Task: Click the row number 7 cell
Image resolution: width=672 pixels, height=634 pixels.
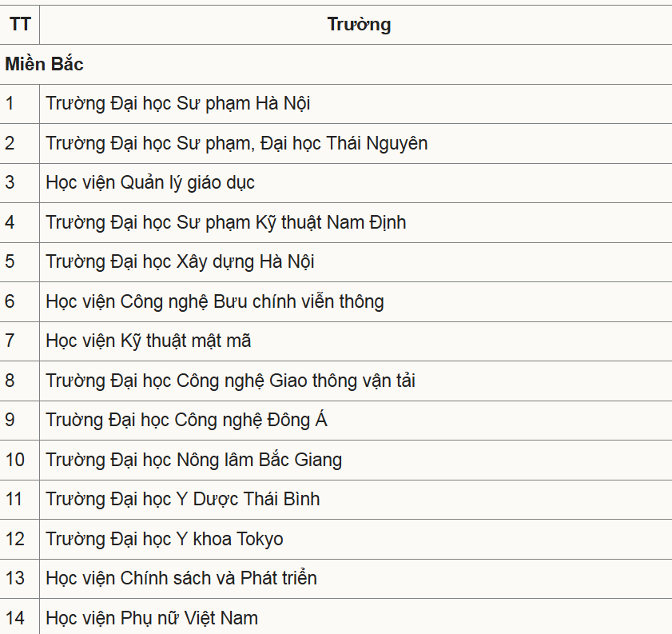Action: pyautogui.click(x=10, y=341)
